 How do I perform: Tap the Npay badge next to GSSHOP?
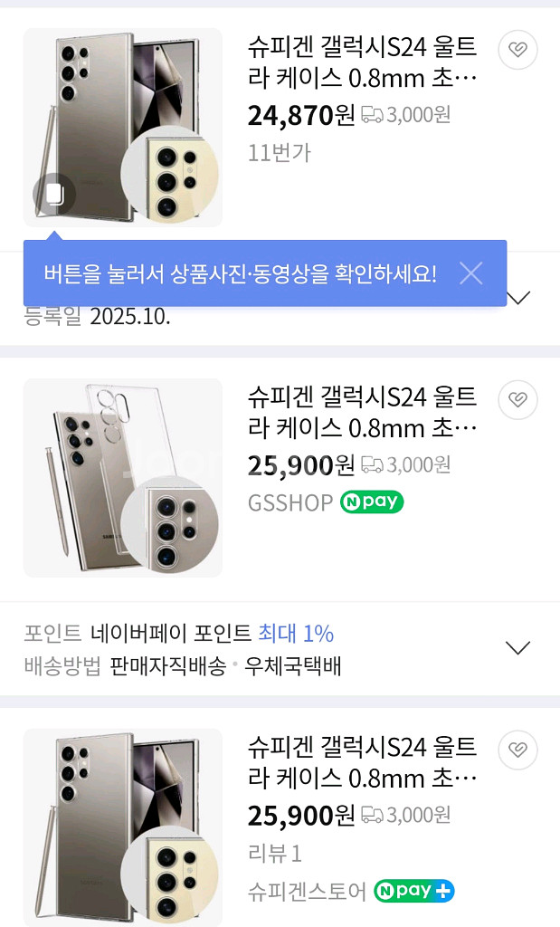(372, 502)
